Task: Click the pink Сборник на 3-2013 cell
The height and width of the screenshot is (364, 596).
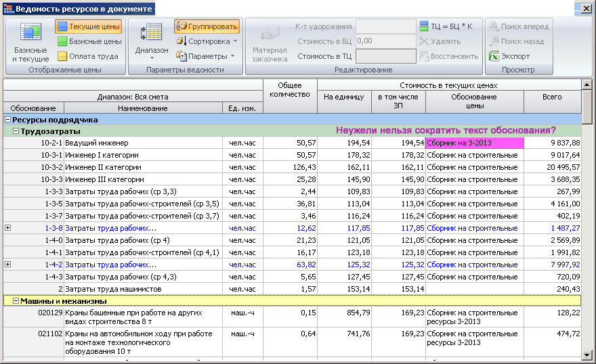Action: click(474, 143)
